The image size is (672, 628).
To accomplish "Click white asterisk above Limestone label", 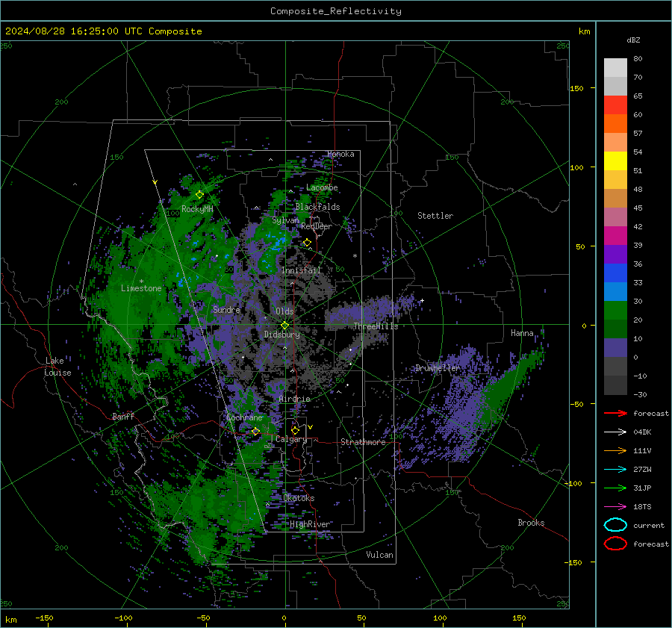I will 141,282.
